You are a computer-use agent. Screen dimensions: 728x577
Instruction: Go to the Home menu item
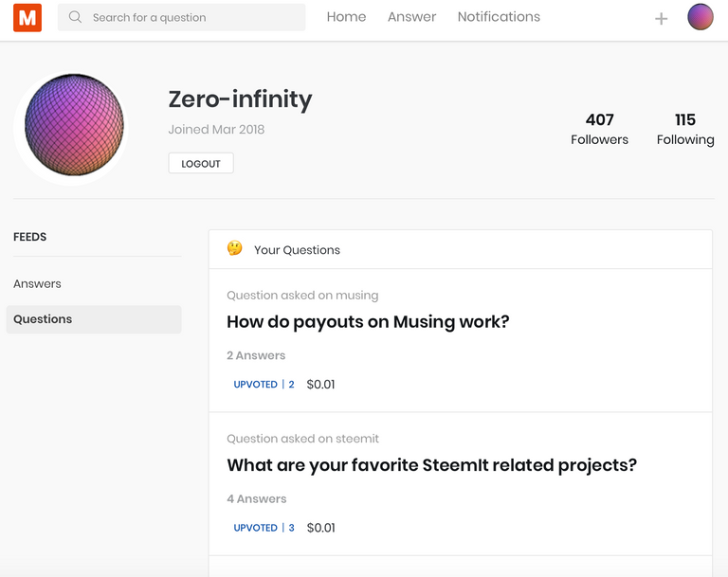click(x=346, y=17)
